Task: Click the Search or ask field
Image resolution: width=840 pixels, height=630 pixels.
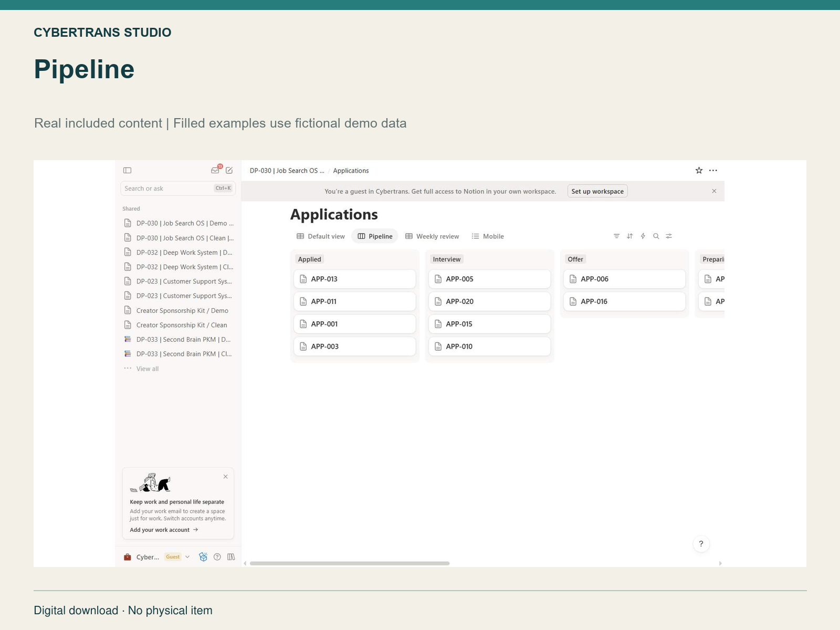Action: (178, 188)
